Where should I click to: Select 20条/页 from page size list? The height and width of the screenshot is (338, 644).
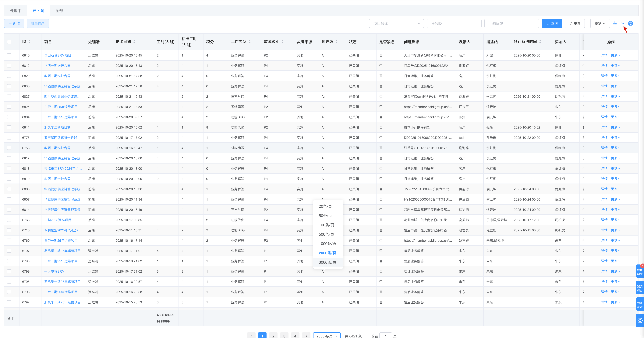(x=328, y=206)
